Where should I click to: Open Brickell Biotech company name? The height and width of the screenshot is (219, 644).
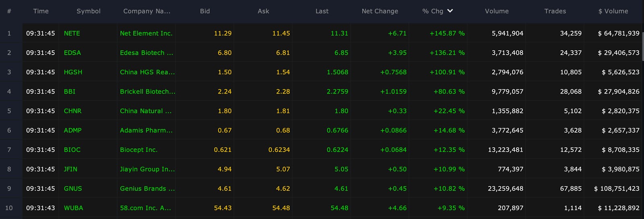pos(147,91)
